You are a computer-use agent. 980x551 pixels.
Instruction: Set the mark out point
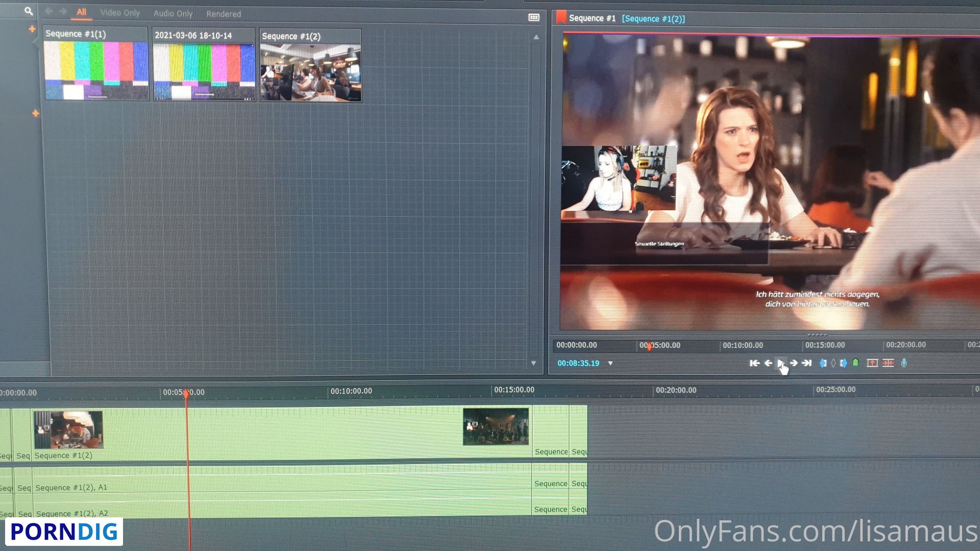pyautogui.click(x=843, y=363)
